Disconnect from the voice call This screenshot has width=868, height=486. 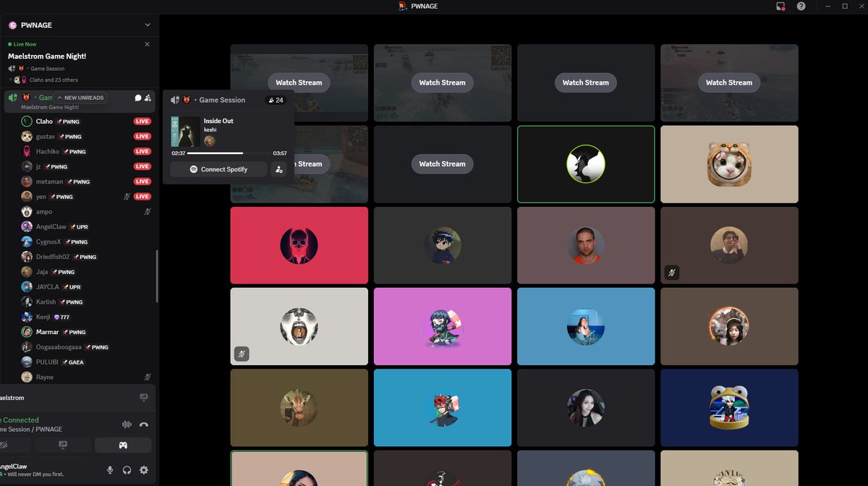click(144, 425)
